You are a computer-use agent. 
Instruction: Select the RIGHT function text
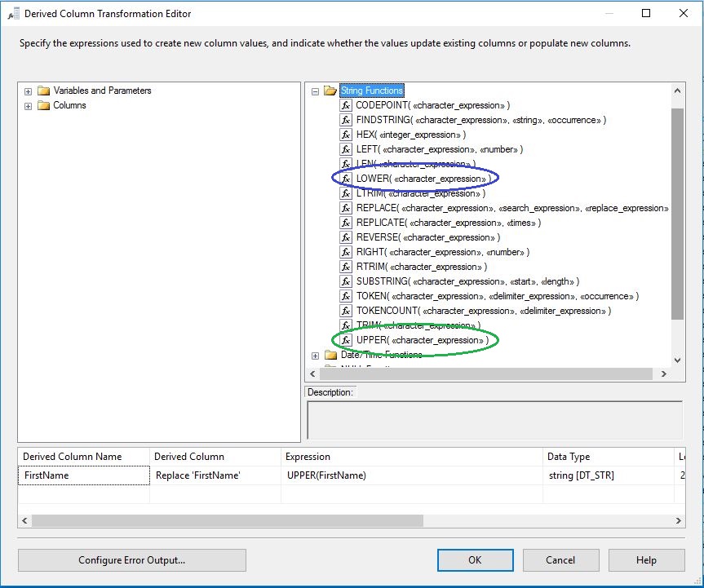click(x=443, y=252)
